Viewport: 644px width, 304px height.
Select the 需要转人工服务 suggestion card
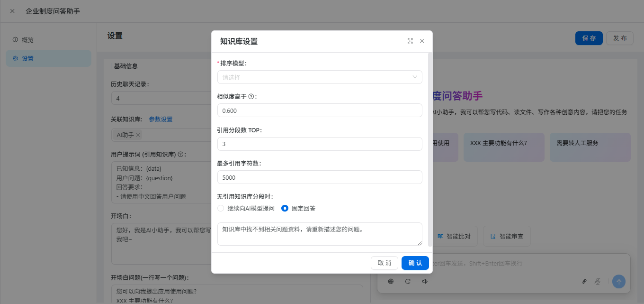[590, 147]
